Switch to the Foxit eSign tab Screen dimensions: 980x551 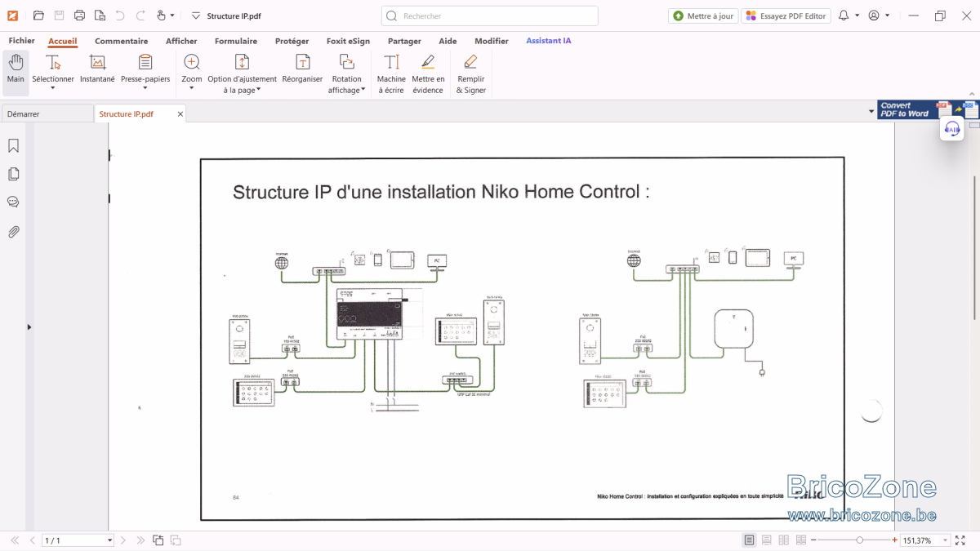click(348, 41)
